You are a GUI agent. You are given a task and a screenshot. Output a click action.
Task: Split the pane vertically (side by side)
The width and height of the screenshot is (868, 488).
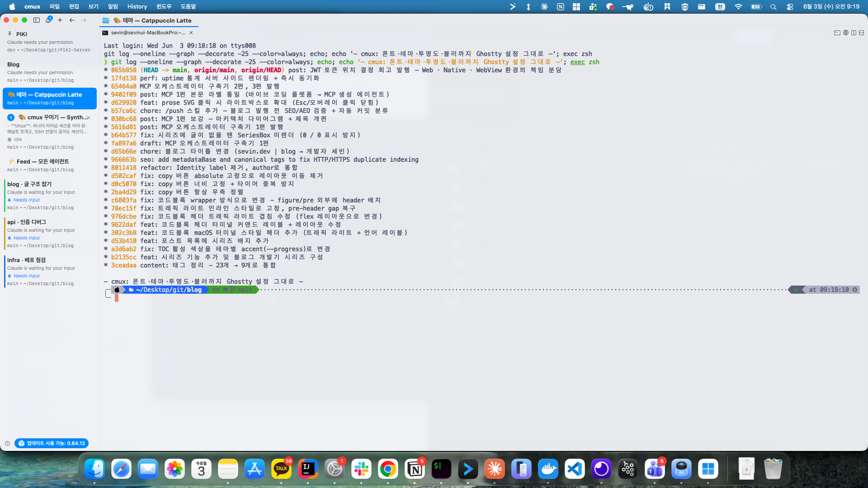pyautogui.click(x=854, y=33)
